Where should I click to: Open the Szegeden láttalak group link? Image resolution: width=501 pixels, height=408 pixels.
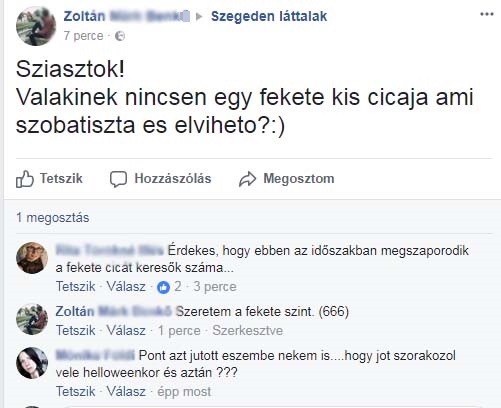pos(269,16)
